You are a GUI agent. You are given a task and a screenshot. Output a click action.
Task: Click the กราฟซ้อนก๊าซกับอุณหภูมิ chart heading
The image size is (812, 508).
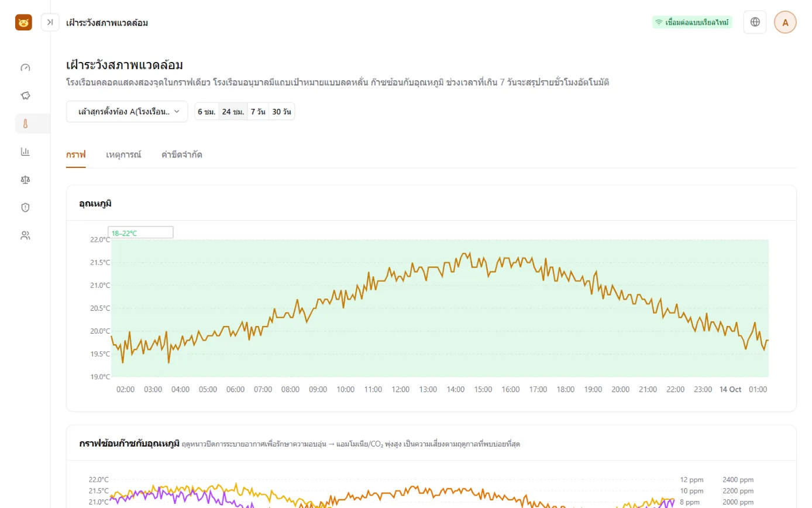(x=129, y=444)
